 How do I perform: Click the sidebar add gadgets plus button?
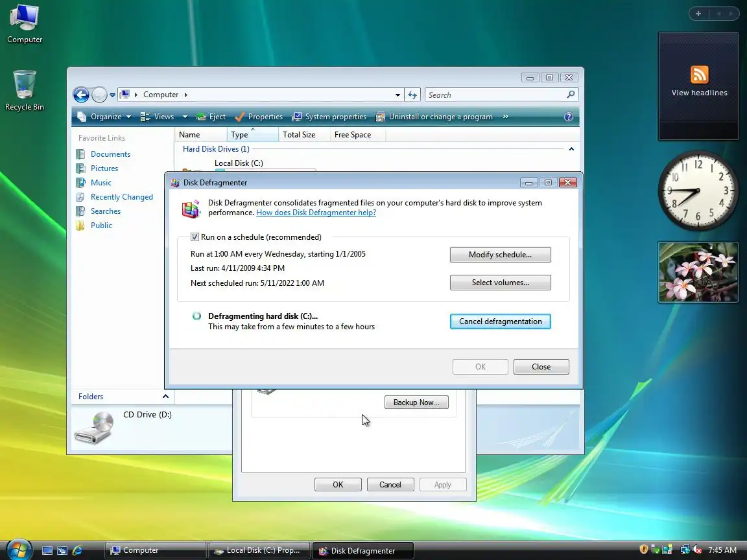click(698, 14)
